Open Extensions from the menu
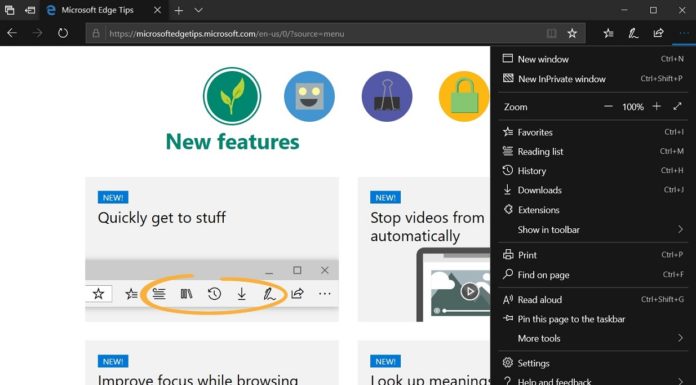 point(593,210)
